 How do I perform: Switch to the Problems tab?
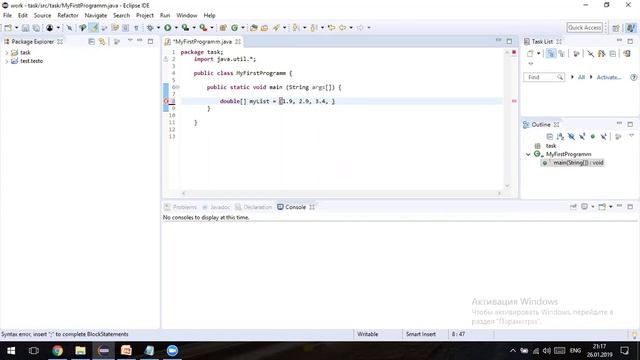[180, 207]
